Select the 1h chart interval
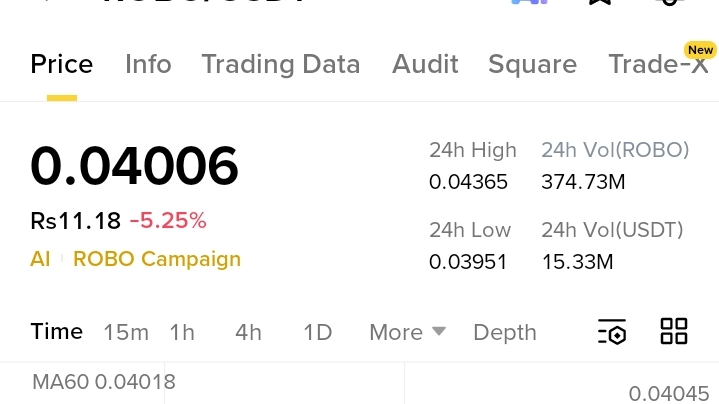The height and width of the screenshot is (404, 719). (182, 332)
